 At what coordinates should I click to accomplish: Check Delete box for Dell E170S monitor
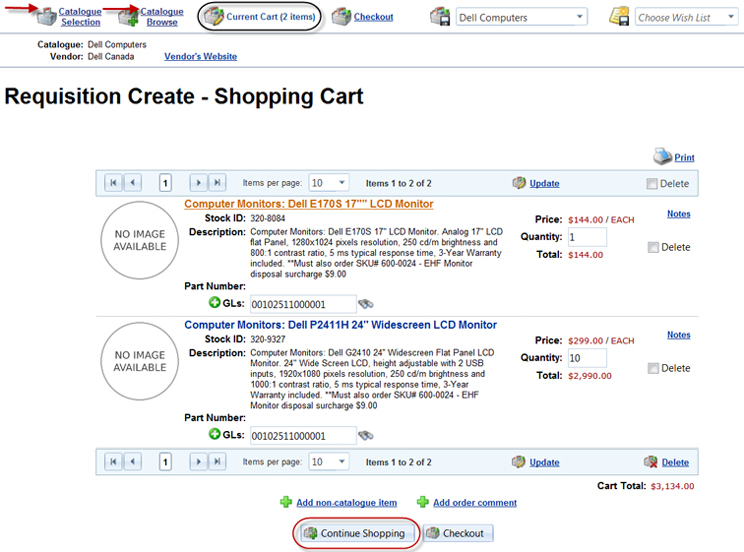pyautogui.click(x=653, y=247)
